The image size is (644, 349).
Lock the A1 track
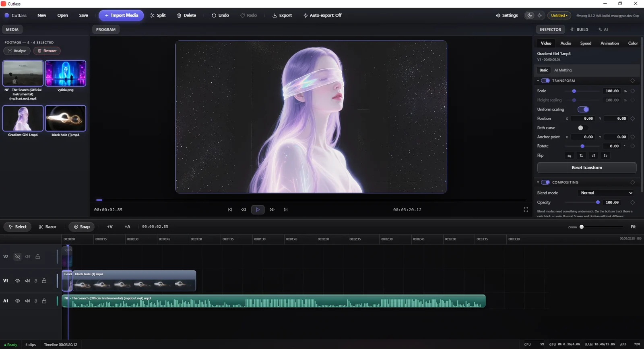[x=44, y=301]
